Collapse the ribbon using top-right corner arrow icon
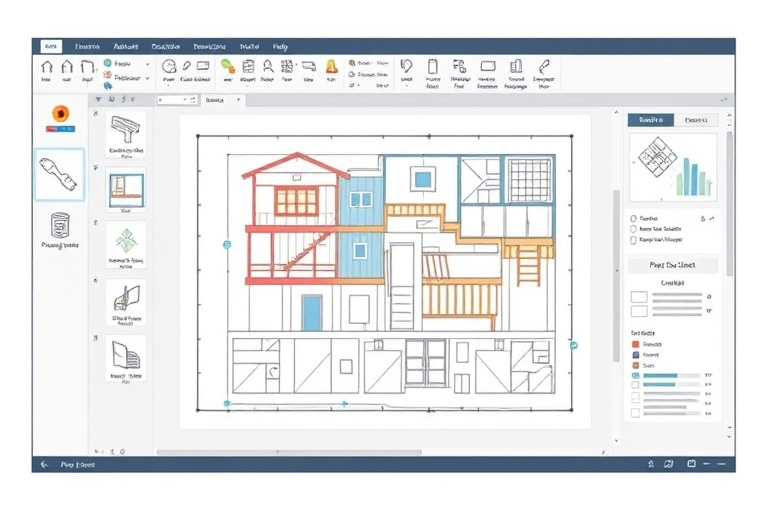 [724, 99]
